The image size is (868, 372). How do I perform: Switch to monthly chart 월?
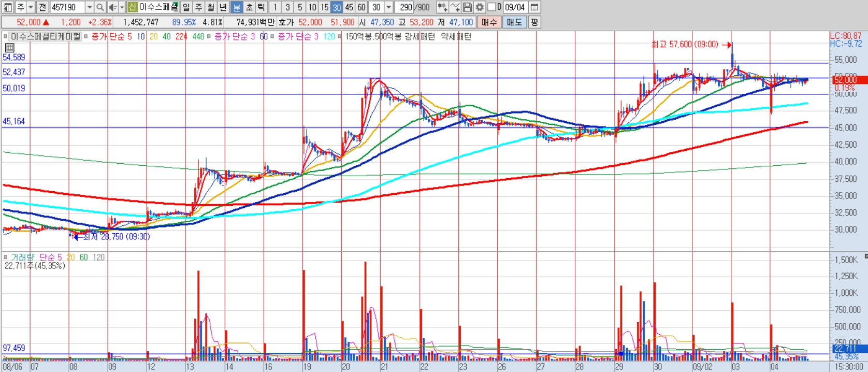pos(211,7)
